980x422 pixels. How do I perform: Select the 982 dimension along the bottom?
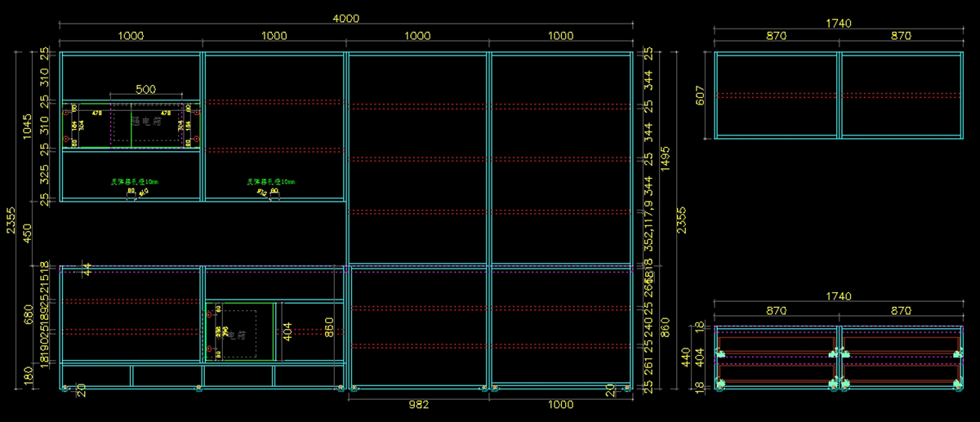pos(418,405)
